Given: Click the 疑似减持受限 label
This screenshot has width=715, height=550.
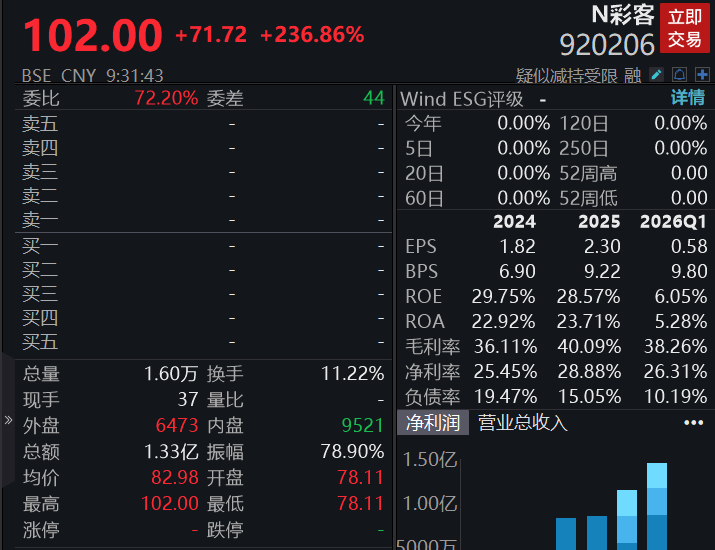Looking at the screenshot, I should (567, 76).
